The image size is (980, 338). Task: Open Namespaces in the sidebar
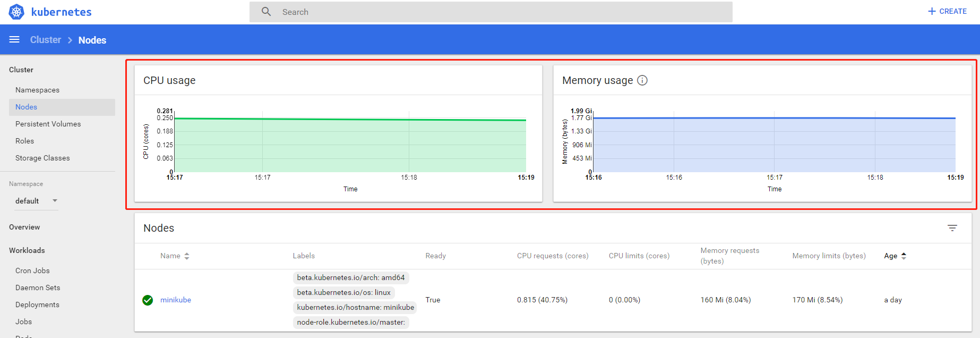37,90
